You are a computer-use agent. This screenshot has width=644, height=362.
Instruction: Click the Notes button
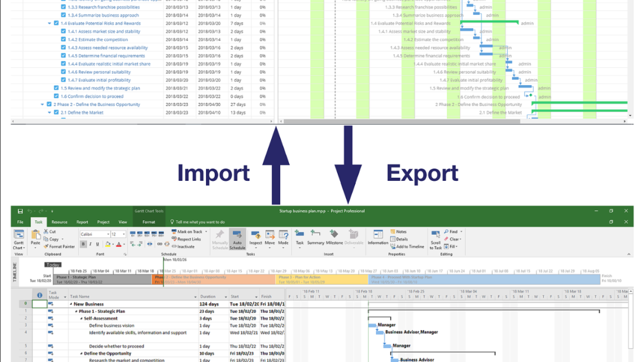pos(398,232)
